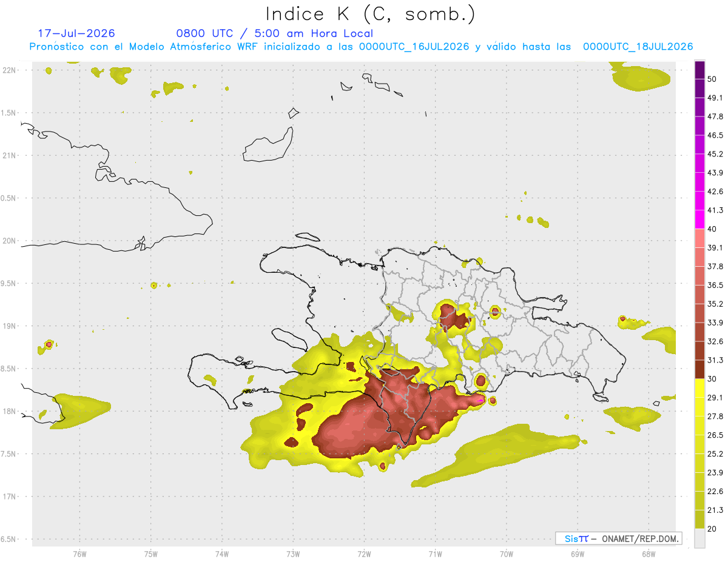Click the colorbar value 25.2
728x562 pixels.
[715, 454]
